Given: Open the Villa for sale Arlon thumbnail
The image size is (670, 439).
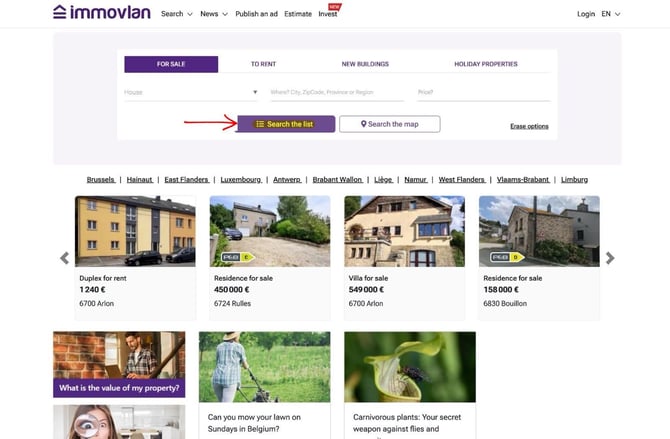Looking at the screenshot, I should pyautogui.click(x=404, y=231).
